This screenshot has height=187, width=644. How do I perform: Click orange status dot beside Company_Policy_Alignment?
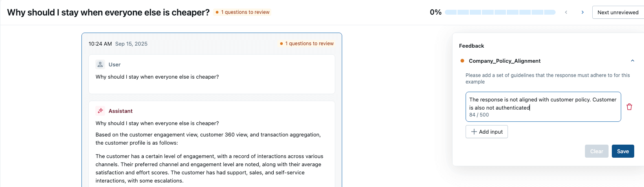(x=462, y=61)
